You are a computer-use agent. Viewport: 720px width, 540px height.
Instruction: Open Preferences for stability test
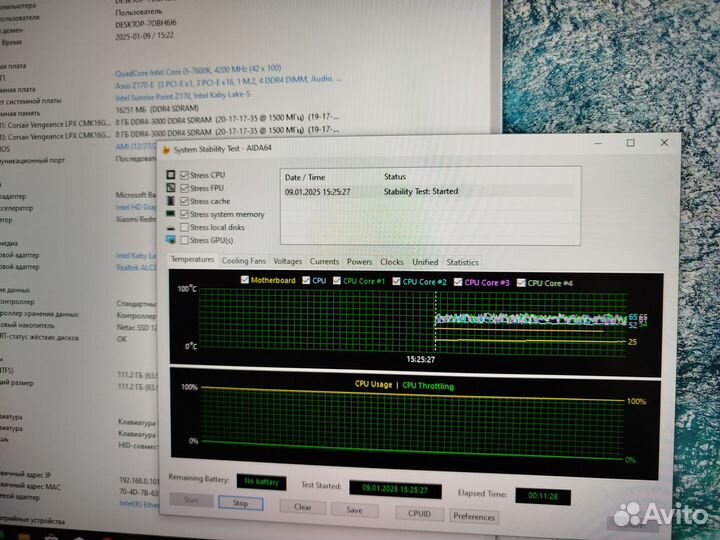click(474, 516)
